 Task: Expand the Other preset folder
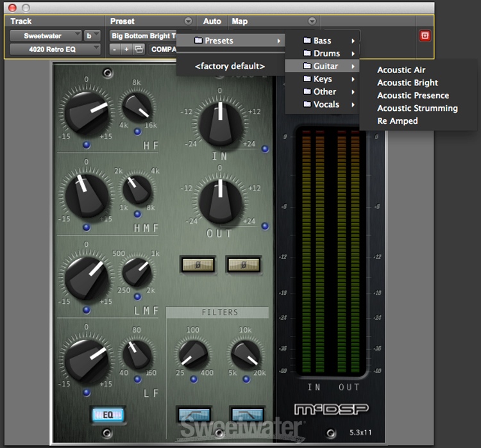[x=322, y=92]
